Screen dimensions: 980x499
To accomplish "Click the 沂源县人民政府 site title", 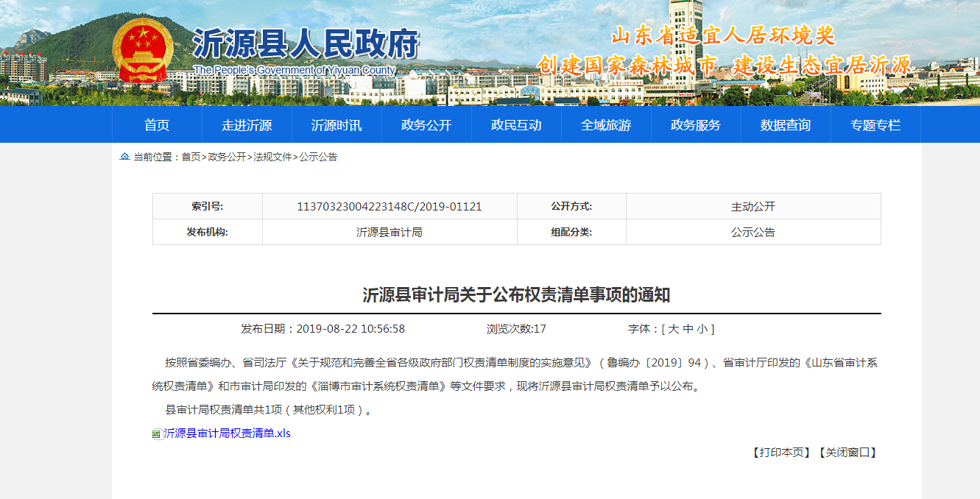I will [306, 45].
